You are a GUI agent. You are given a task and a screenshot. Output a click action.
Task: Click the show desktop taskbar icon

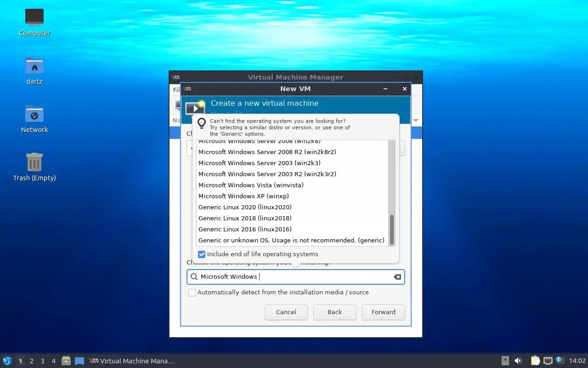[79, 361]
